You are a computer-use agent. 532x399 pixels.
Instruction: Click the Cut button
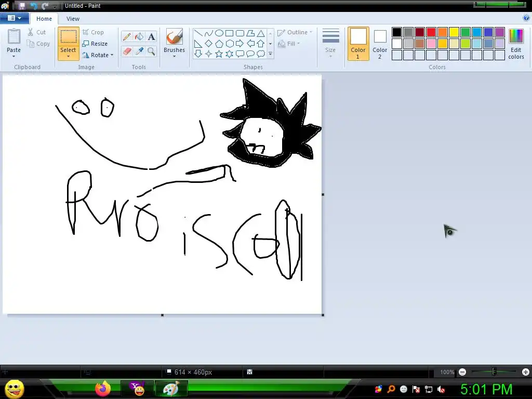pyautogui.click(x=37, y=32)
